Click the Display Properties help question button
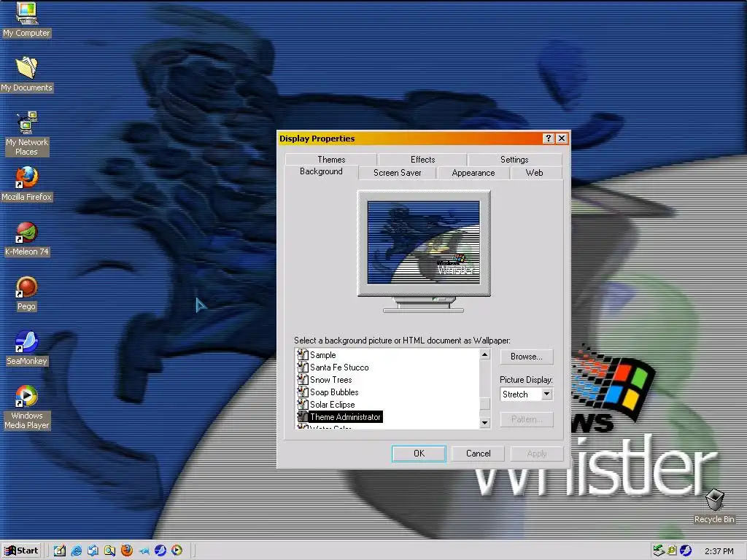Image resolution: width=747 pixels, height=560 pixels. pyautogui.click(x=549, y=139)
